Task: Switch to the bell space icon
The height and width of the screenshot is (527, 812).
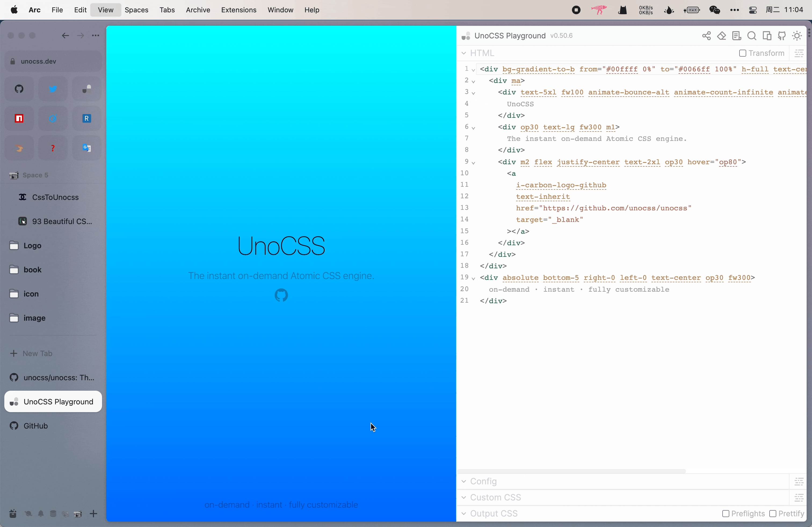Action: (41, 514)
